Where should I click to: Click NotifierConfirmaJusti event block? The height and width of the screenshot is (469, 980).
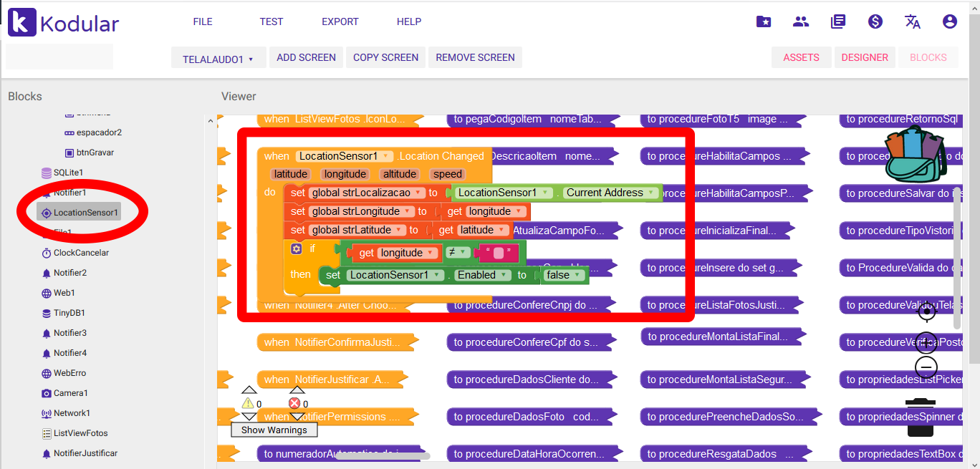pyautogui.click(x=337, y=342)
